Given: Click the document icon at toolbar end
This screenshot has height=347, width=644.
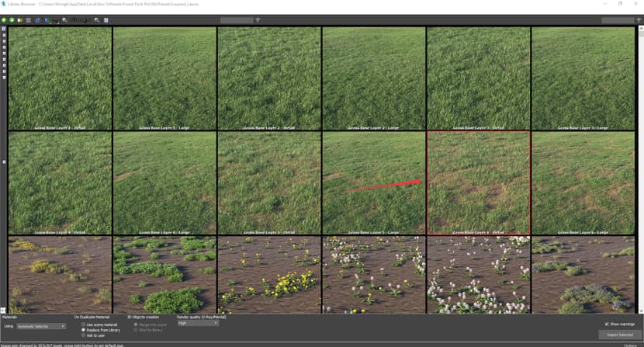Looking at the screenshot, I should click(x=106, y=19).
